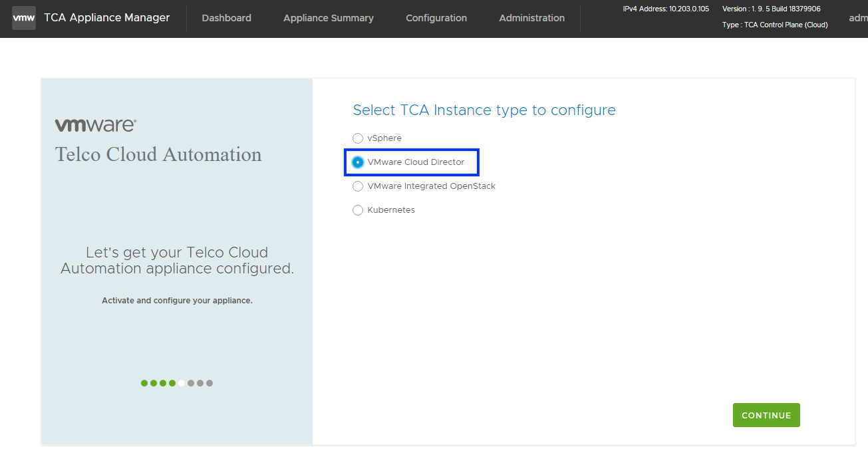Click the fourth green progress dot
This screenshot has width=868, height=457.
pos(172,383)
